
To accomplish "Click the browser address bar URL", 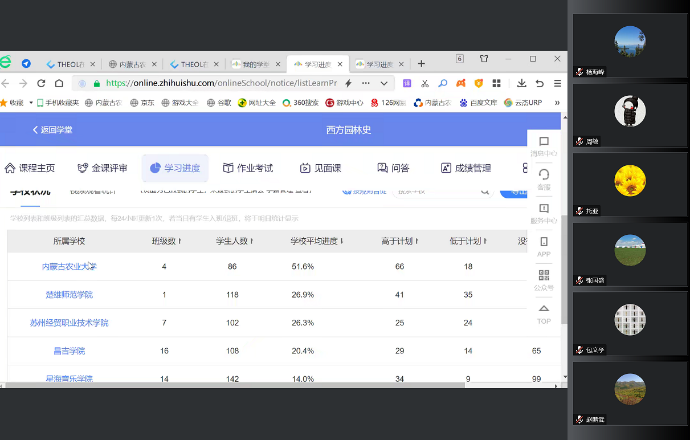I will (220, 83).
